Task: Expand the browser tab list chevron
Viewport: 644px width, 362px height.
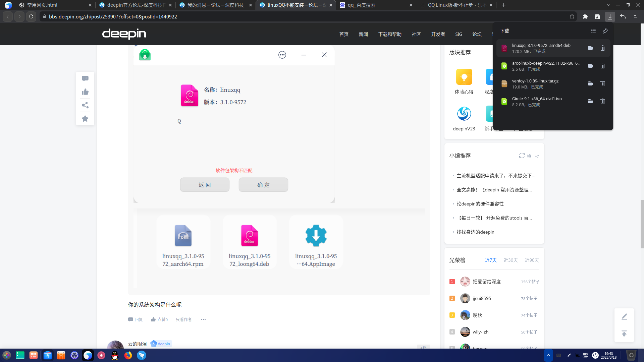Action: [608, 5]
